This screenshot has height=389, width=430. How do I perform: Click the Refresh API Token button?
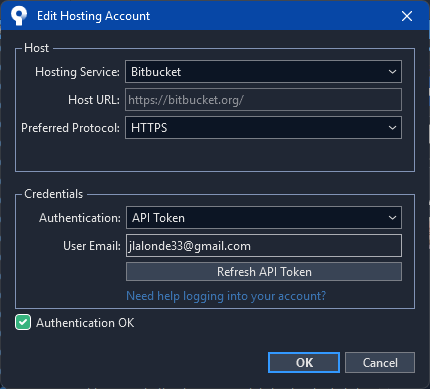[264, 272]
